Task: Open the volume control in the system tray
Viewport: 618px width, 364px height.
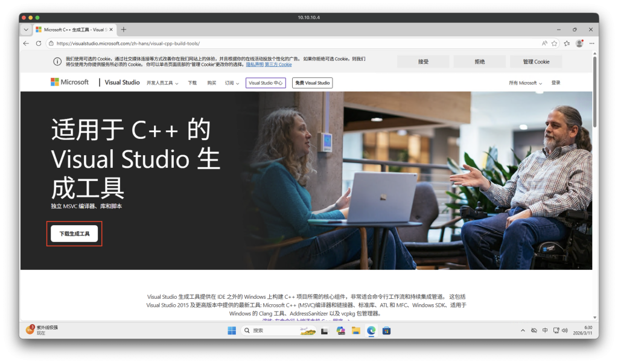Action: coord(564,330)
